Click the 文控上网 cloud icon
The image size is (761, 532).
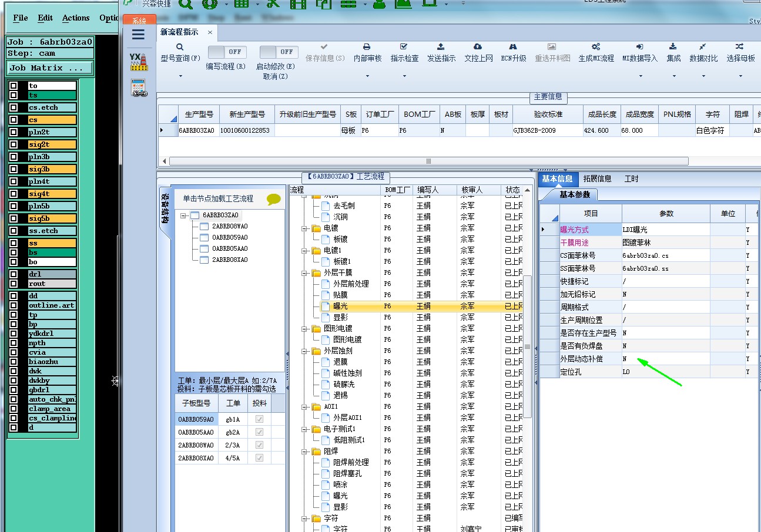point(478,47)
